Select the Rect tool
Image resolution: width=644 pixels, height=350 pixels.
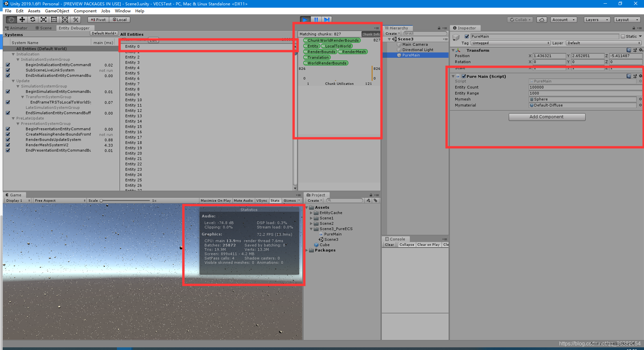click(54, 19)
